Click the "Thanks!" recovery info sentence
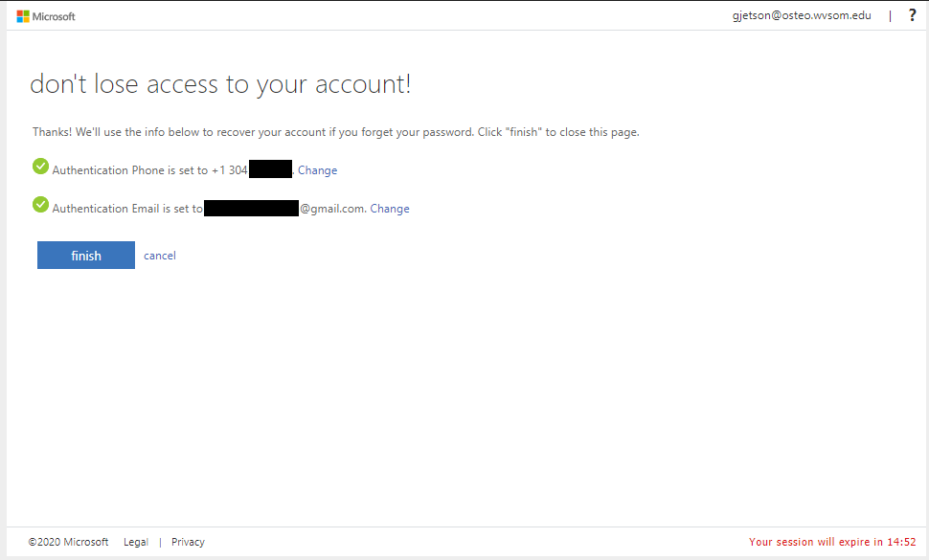The height and width of the screenshot is (560, 929). pos(336,132)
